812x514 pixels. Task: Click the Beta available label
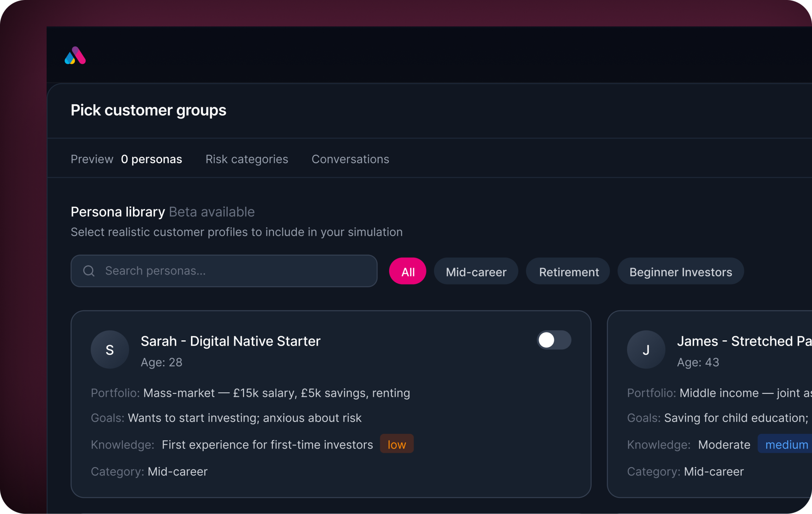tap(212, 212)
